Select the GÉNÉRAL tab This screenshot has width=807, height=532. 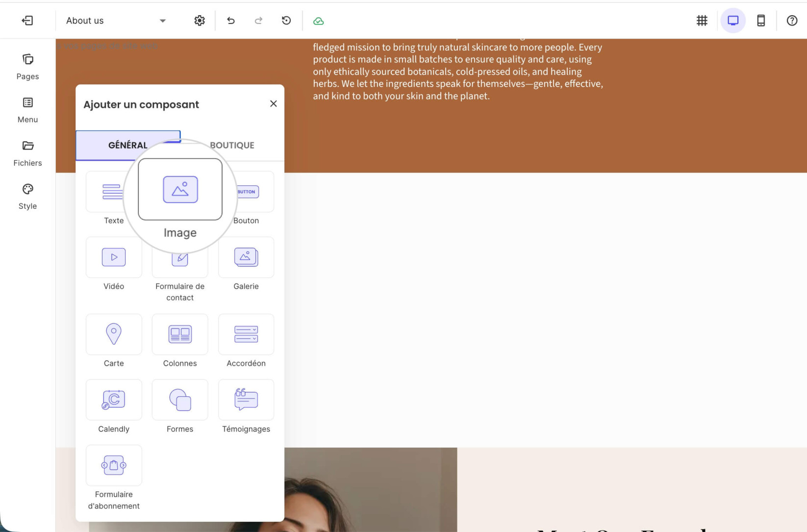[128, 145]
